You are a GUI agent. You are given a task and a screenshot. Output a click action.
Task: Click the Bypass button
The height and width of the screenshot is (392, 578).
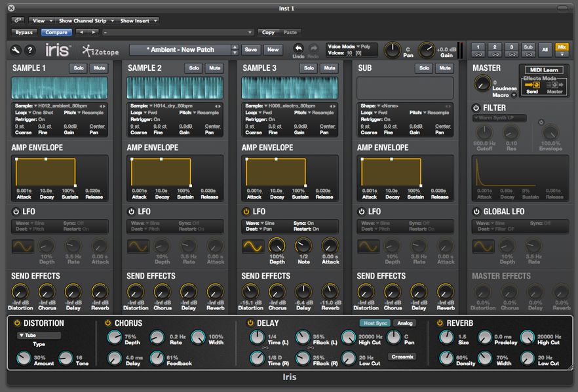24,33
